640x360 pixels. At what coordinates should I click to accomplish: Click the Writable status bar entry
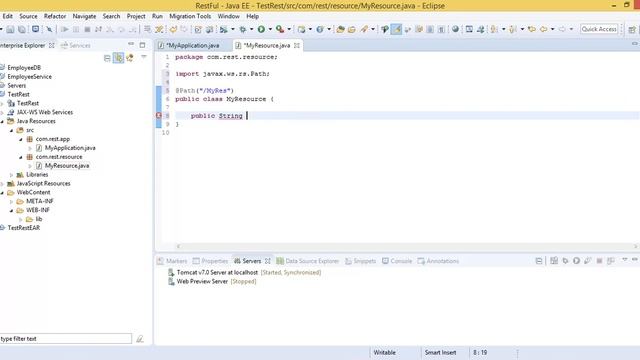coord(384,352)
